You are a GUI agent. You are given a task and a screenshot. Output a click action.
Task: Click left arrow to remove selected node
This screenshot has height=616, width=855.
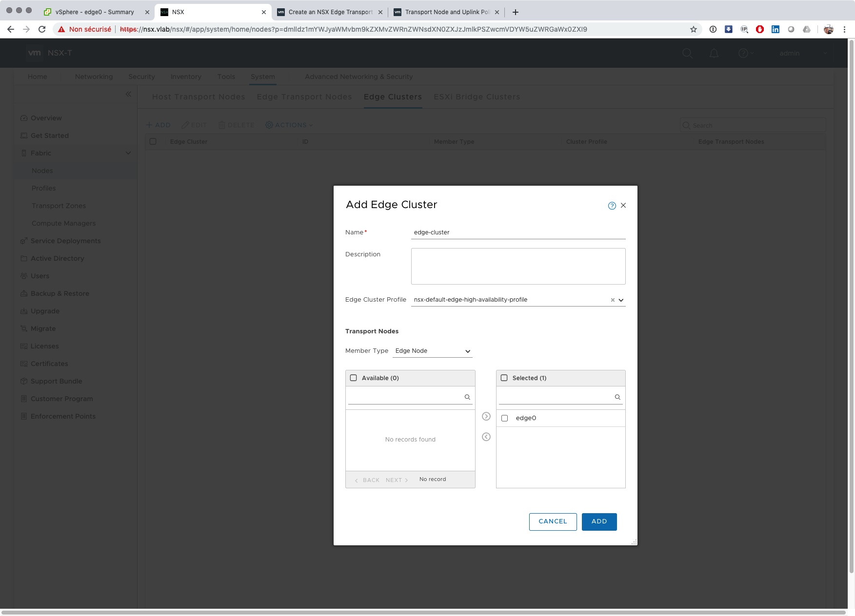pos(486,437)
